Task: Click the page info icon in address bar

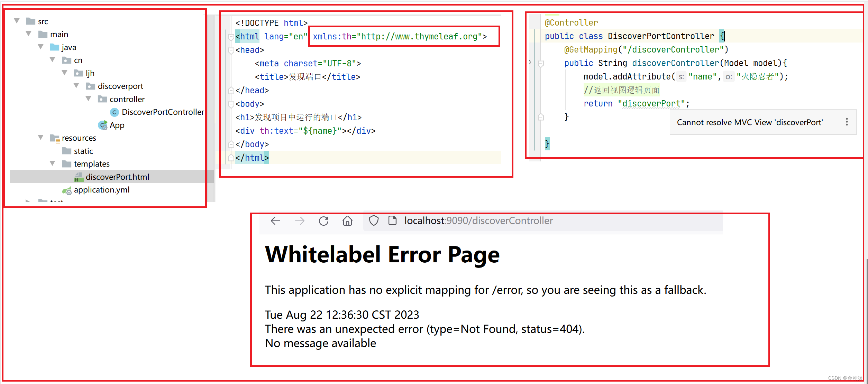Action: tap(392, 221)
